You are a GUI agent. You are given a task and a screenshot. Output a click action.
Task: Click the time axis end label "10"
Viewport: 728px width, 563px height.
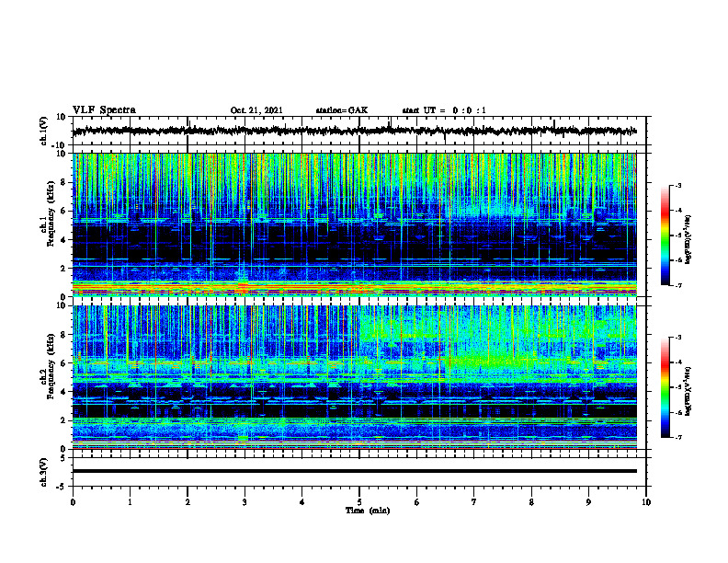646,502
